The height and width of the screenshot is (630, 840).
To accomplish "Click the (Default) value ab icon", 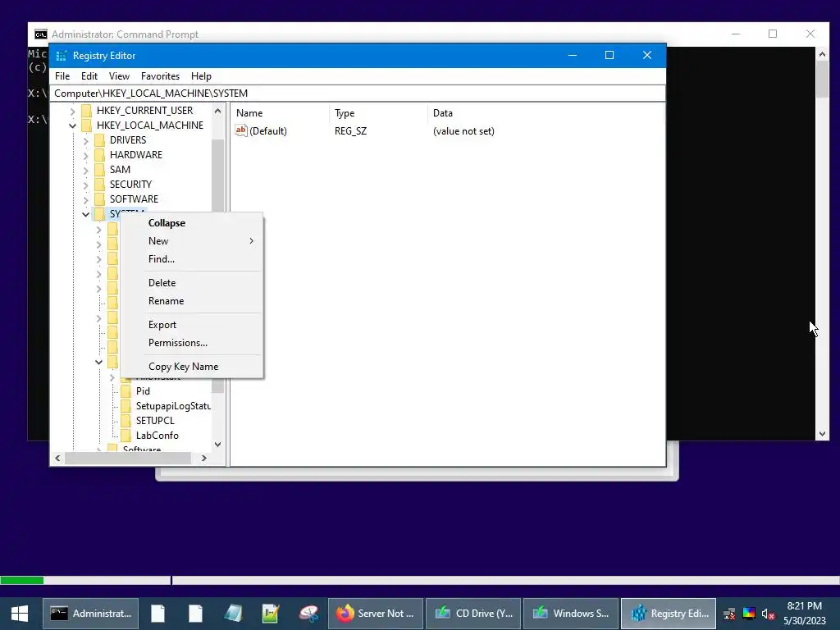I will tap(241, 130).
